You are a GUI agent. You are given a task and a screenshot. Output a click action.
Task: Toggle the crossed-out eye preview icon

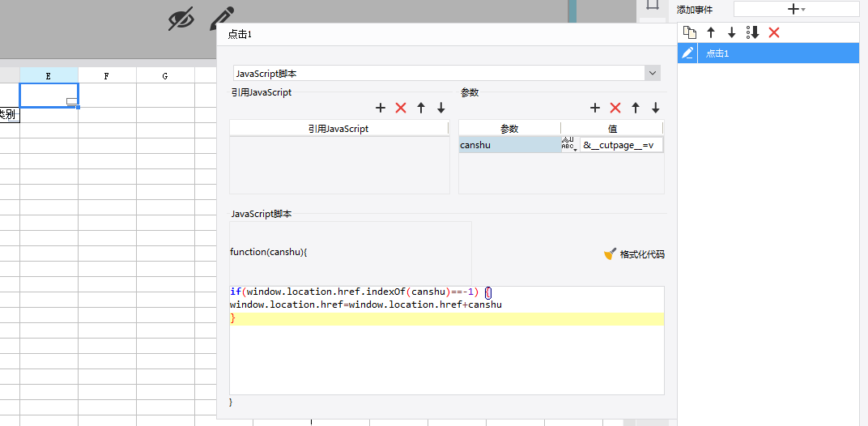pos(181,18)
